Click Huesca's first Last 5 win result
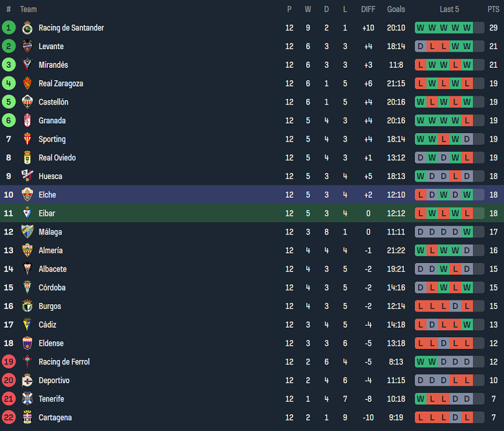Viewport: 504px width, 431px height. point(421,176)
